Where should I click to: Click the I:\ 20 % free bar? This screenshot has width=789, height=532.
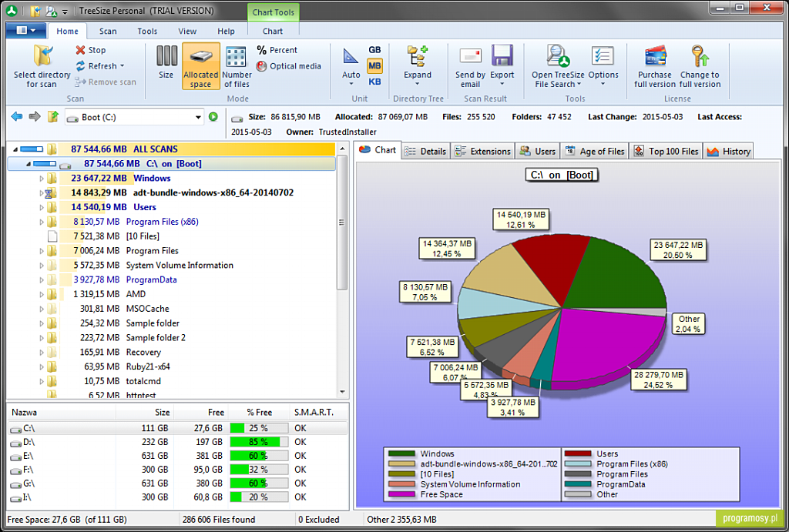[x=259, y=497]
